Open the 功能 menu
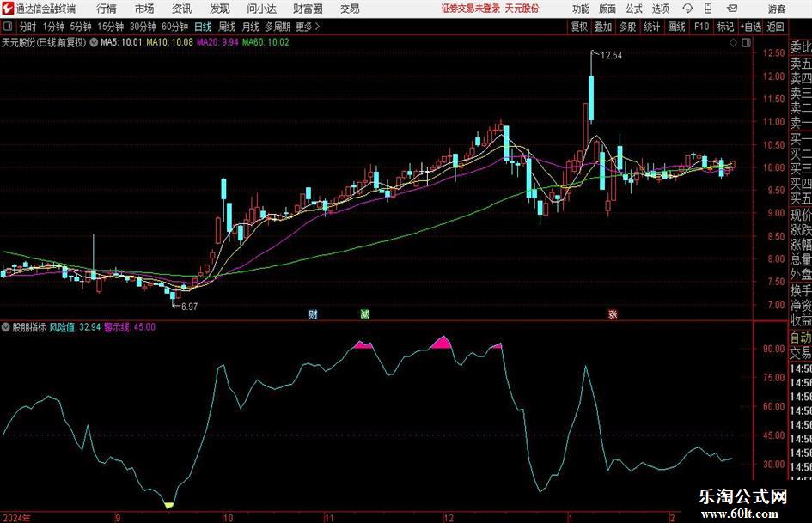Viewport: 812px width, 523px height. click(x=581, y=9)
